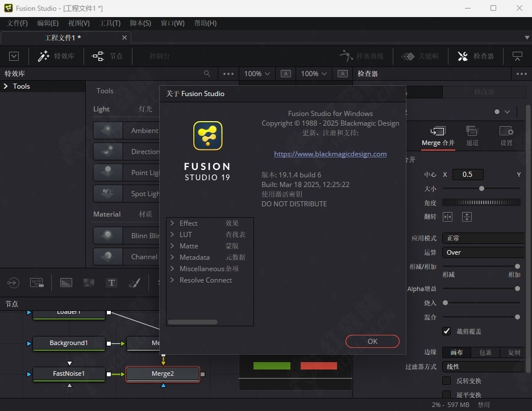Expand the Matte 蒙版 category
The image size is (532, 411).
(172, 246)
